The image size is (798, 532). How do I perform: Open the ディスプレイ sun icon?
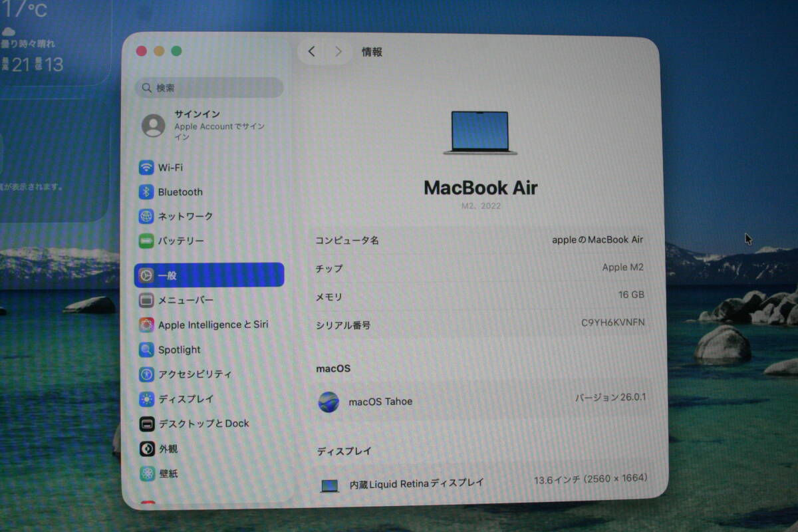click(x=146, y=399)
